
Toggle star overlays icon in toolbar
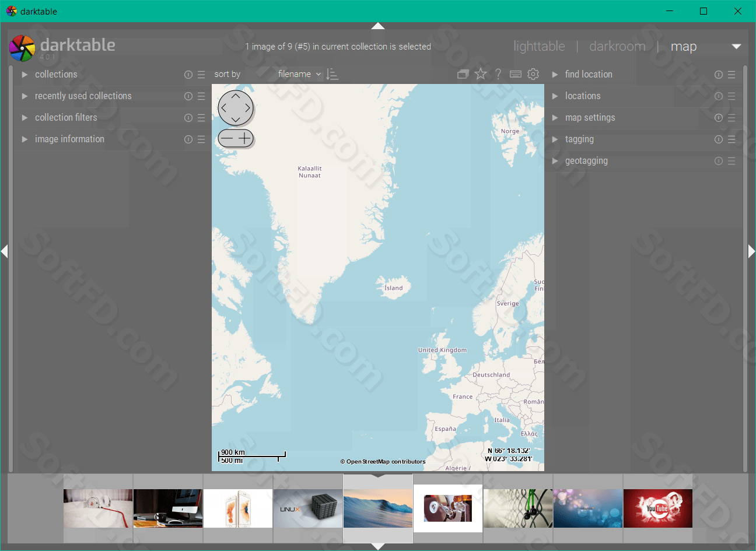pyautogui.click(x=481, y=73)
